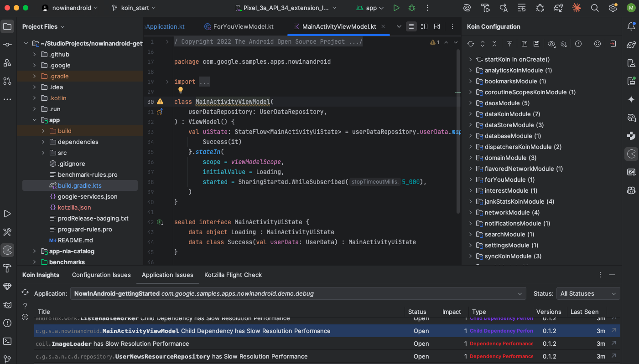Open the Terminal tool window
This screenshot has height=364, width=639.
7,341
